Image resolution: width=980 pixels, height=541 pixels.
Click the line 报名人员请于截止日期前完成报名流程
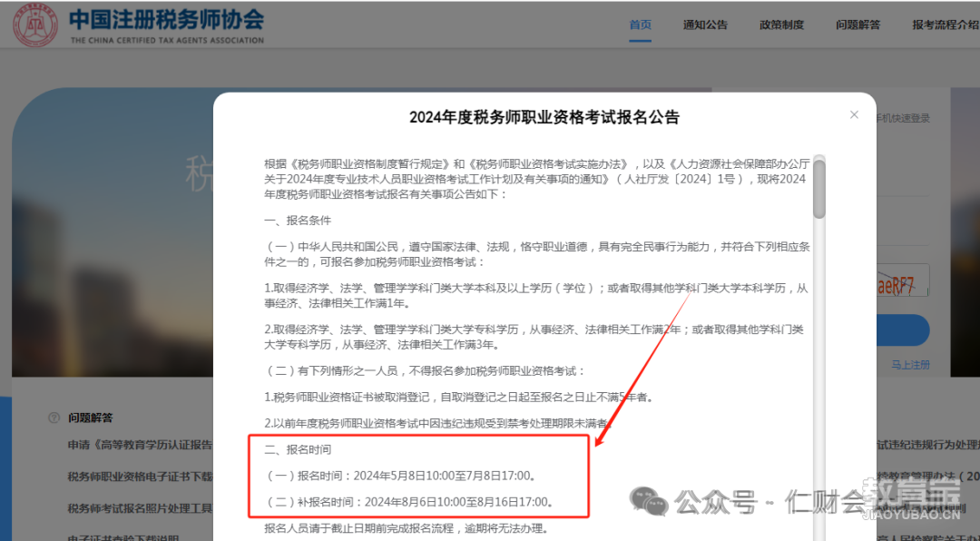tap(407, 529)
